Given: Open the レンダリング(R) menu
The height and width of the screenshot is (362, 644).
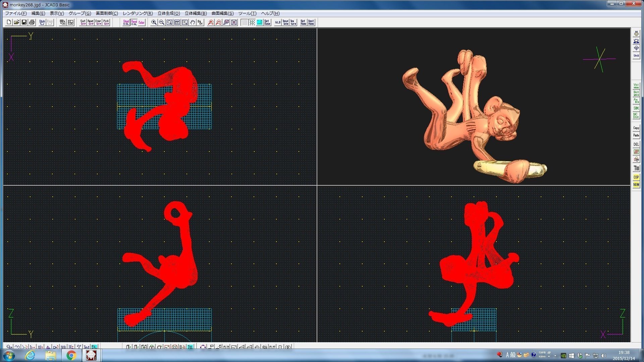Looking at the screenshot, I should pyautogui.click(x=138, y=13).
